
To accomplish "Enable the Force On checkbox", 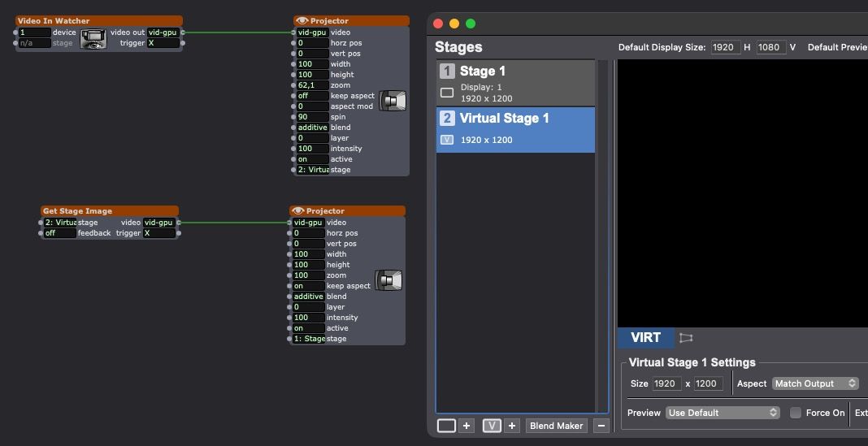I will (x=796, y=413).
